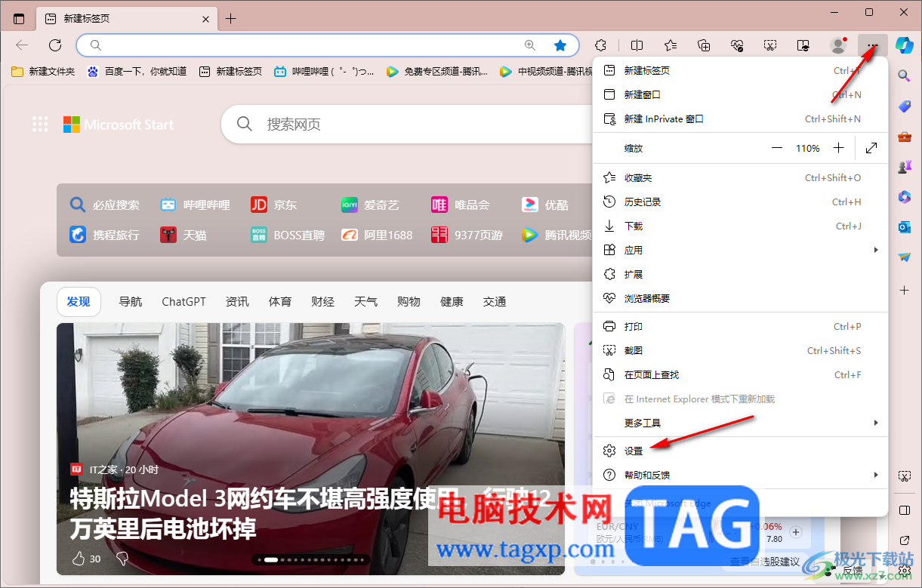Viewport: 922px width, 588px height.
Task: Select 新建窗口 menu entry
Action: click(x=740, y=94)
